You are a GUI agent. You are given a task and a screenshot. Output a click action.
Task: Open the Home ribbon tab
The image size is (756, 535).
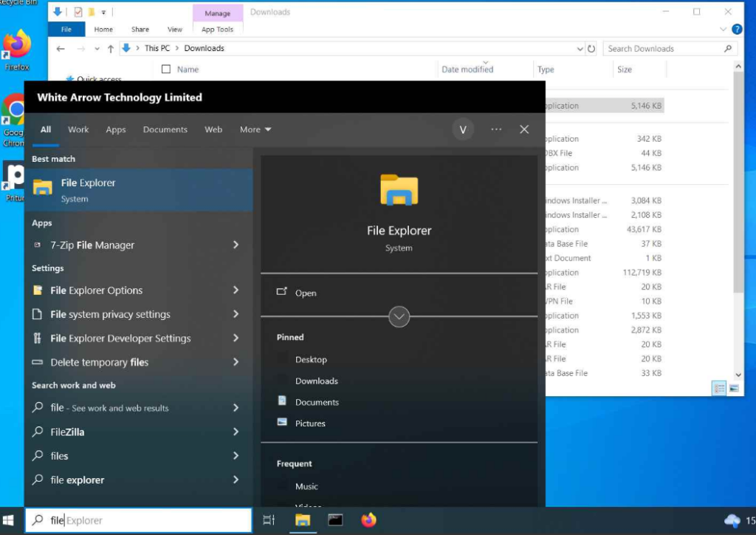[x=103, y=30]
